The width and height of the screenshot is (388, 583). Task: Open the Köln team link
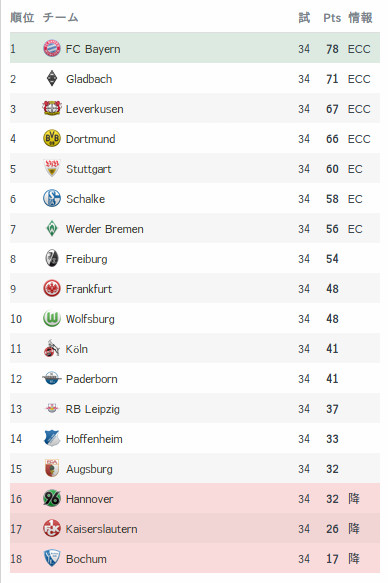click(77, 349)
